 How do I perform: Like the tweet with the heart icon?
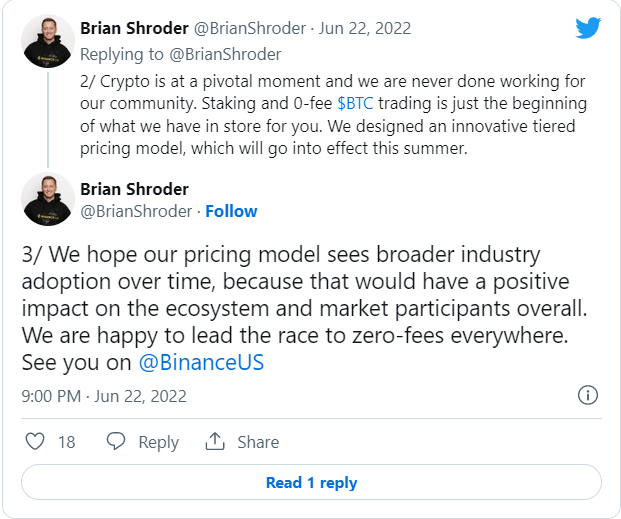coord(35,441)
